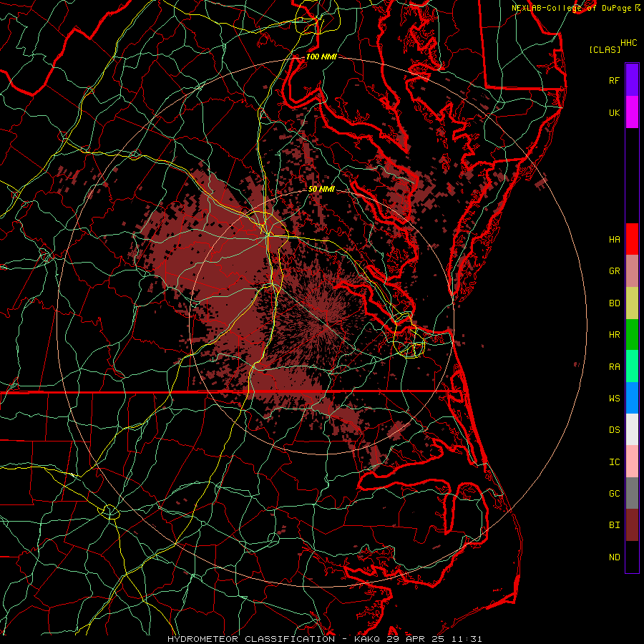Click the 11:31 timestamp
Image resolution: width=644 pixels, height=644 pixels.
coord(466,639)
